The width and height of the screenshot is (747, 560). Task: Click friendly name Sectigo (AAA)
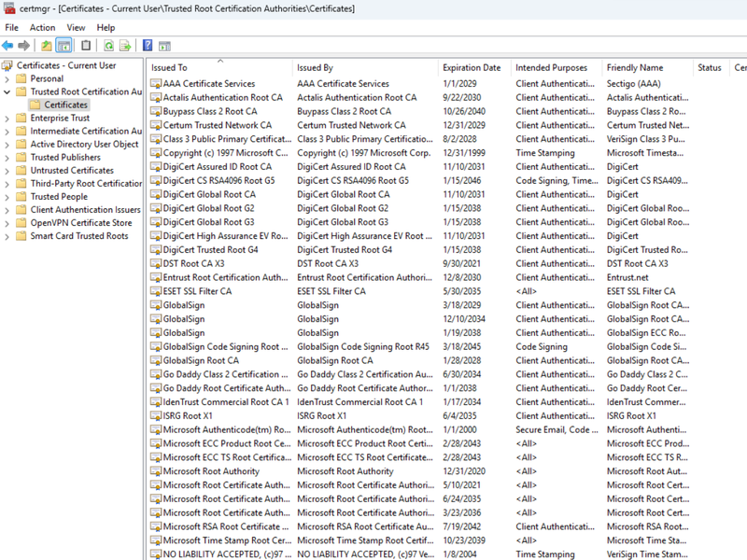[634, 84]
